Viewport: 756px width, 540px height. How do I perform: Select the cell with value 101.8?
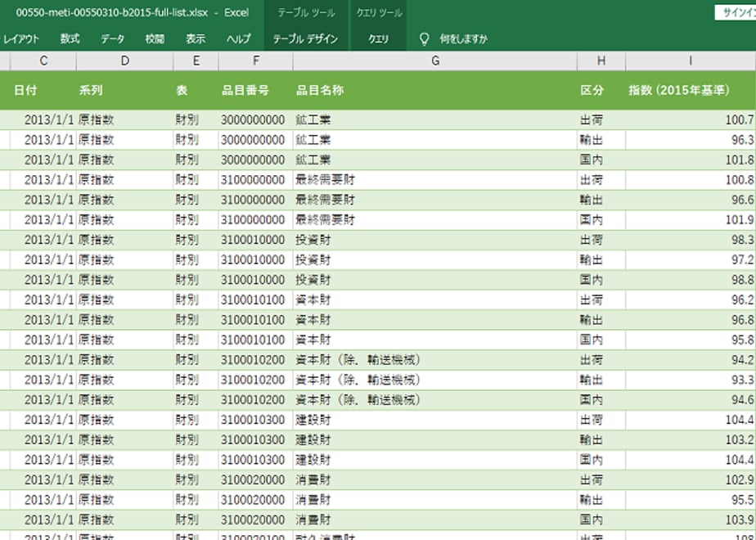(691, 160)
